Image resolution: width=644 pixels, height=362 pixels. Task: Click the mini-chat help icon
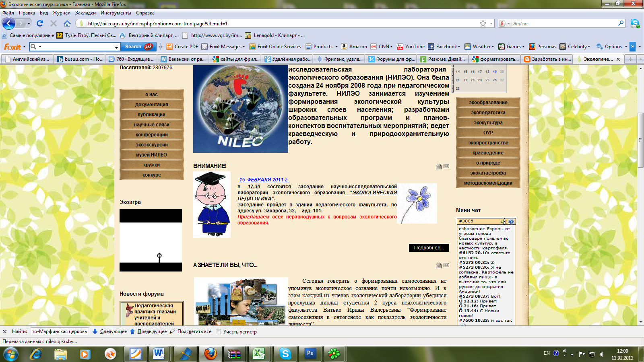point(511,222)
